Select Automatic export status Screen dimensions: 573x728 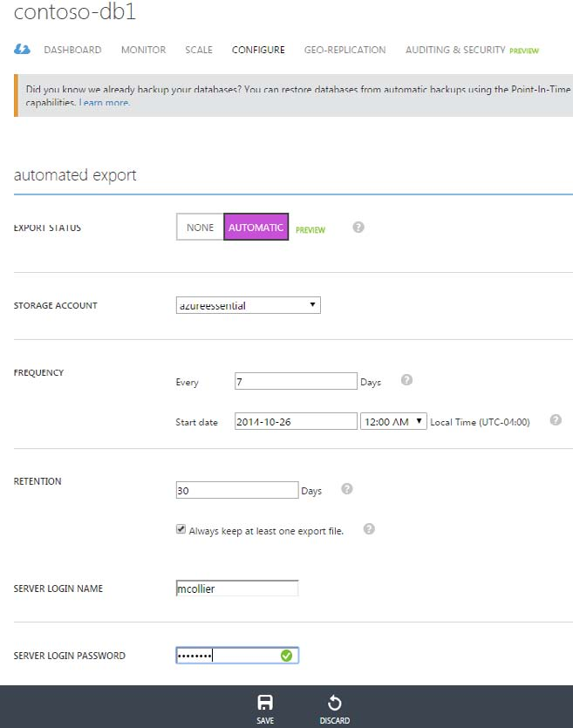coord(256,228)
